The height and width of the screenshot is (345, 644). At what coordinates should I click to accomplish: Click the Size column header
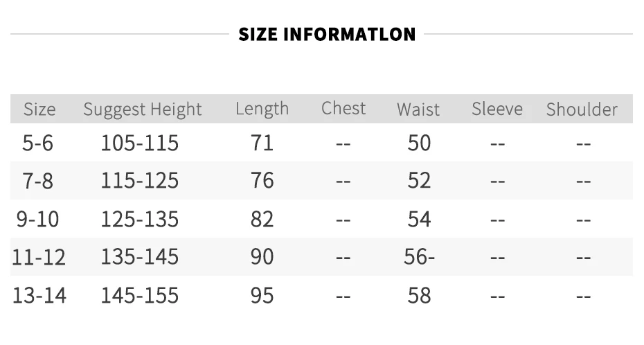39,109
